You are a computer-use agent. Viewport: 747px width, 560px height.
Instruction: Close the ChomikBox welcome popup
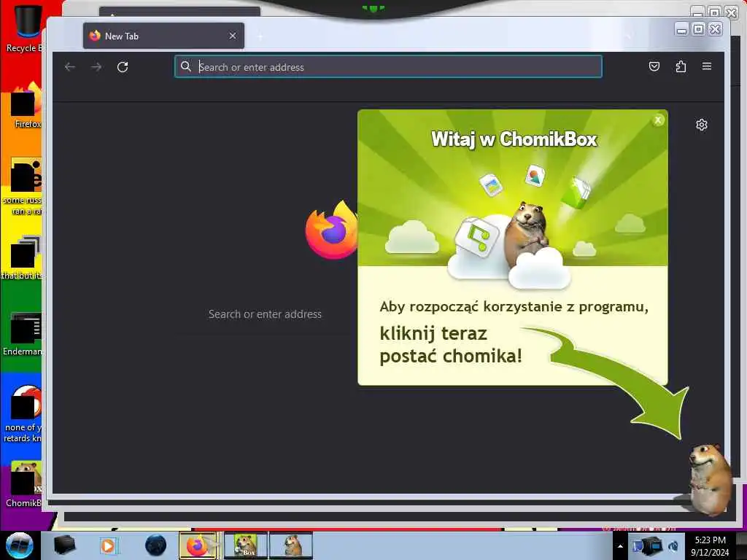pyautogui.click(x=658, y=120)
